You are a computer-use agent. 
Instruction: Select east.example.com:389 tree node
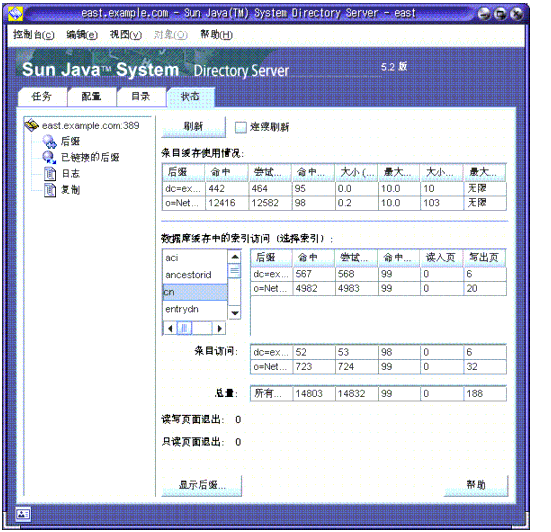point(90,125)
